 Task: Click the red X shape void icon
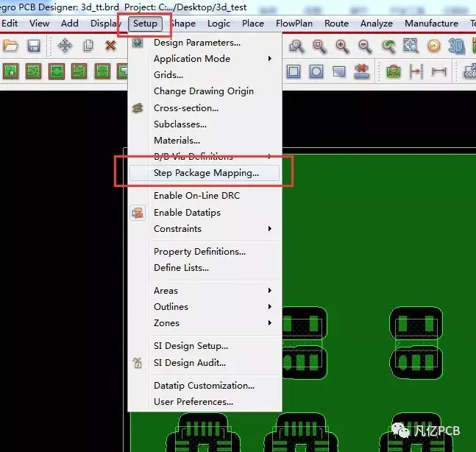click(361, 71)
